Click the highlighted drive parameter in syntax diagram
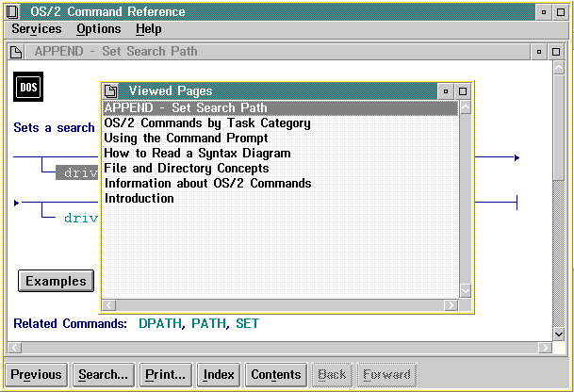The width and height of the screenshot is (574, 392). (x=77, y=172)
